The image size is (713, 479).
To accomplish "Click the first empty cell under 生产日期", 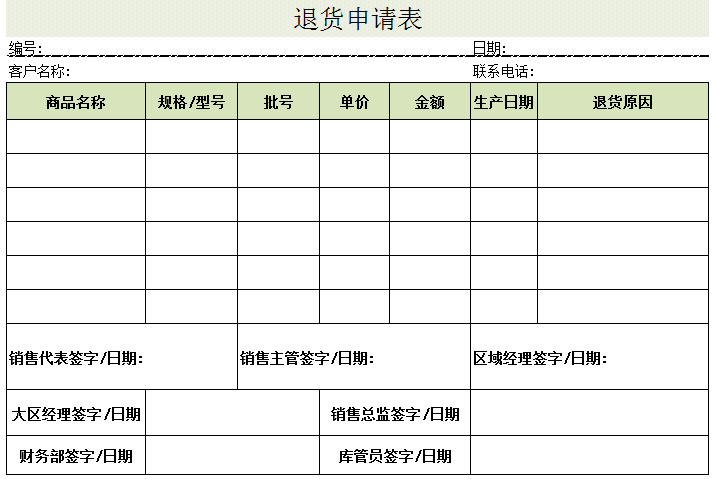I will tap(504, 136).
